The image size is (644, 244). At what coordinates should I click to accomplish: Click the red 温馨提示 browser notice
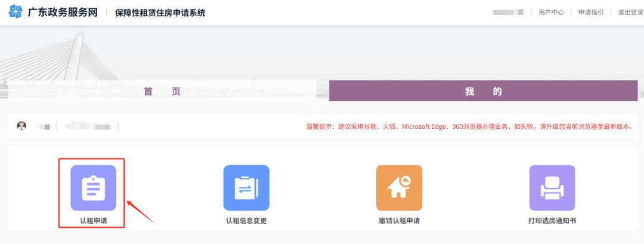[x=469, y=126]
